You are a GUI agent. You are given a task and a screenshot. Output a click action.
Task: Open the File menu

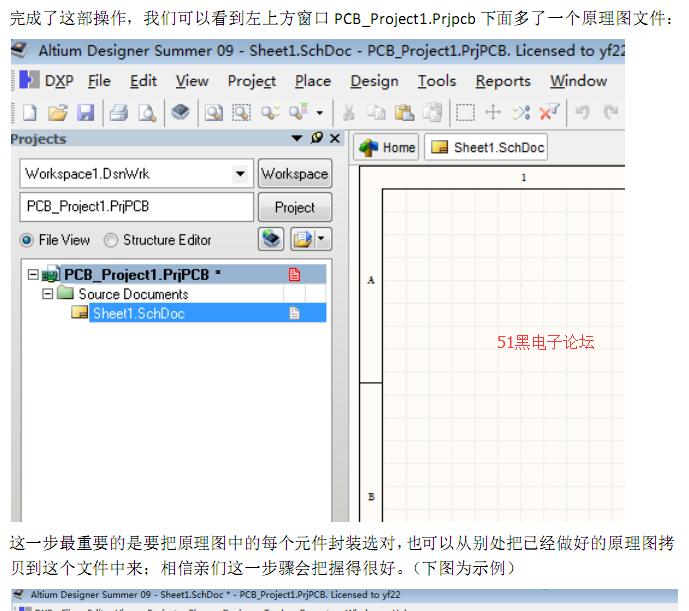[99, 81]
